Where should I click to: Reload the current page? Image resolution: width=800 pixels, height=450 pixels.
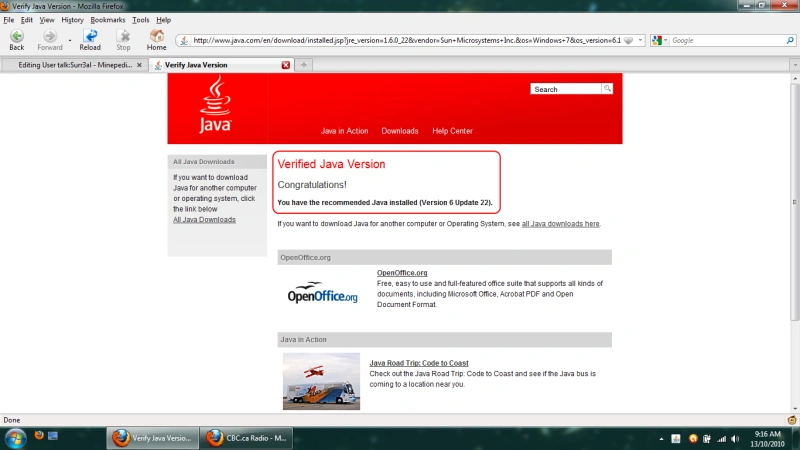[90, 40]
